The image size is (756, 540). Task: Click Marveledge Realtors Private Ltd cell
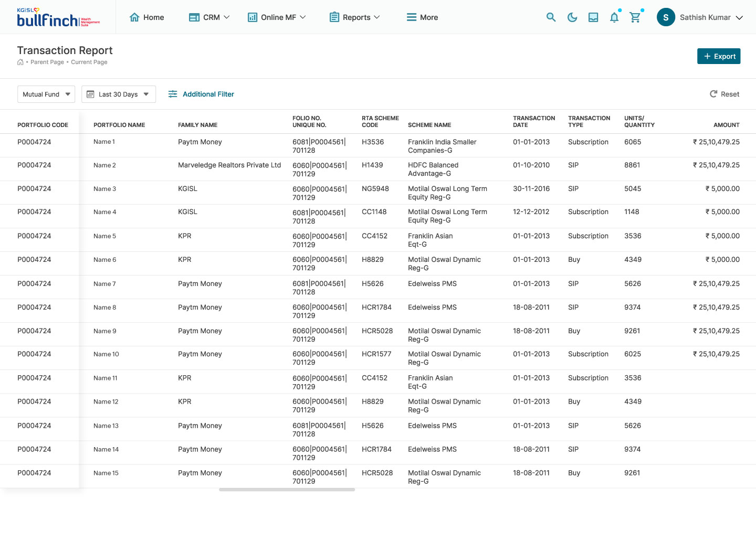pyautogui.click(x=229, y=165)
